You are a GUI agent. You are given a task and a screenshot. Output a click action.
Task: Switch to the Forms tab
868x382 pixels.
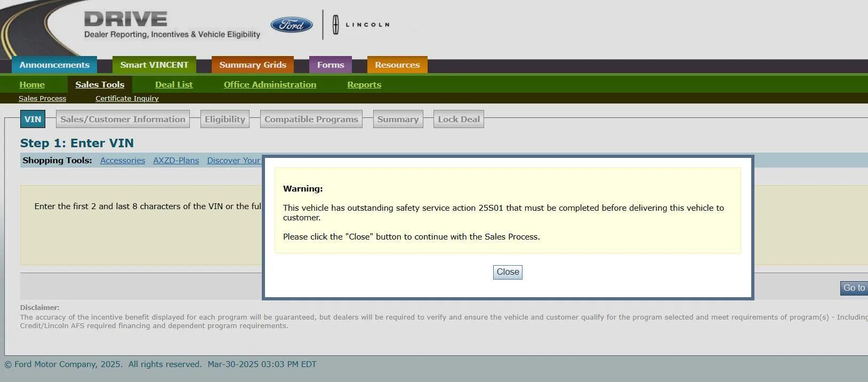(331, 65)
